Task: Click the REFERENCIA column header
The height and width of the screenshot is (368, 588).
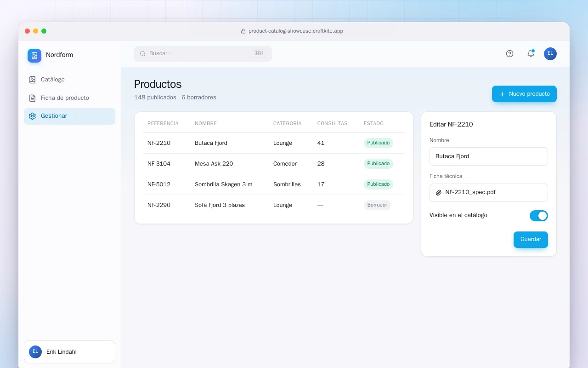Action: click(163, 123)
